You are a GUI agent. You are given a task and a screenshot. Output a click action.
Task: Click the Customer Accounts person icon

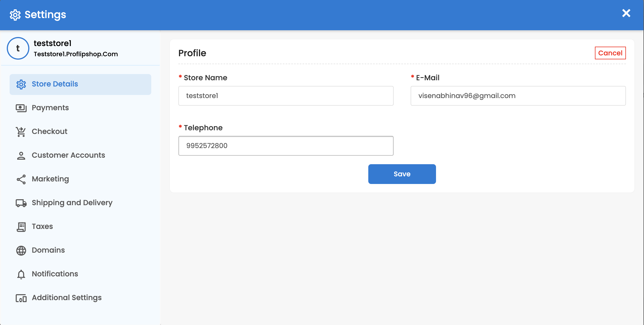click(21, 155)
